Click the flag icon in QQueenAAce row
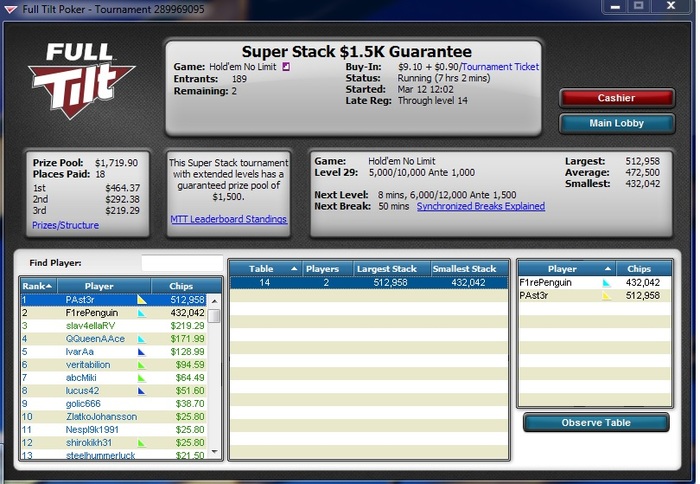The image size is (700, 484). tap(142, 339)
